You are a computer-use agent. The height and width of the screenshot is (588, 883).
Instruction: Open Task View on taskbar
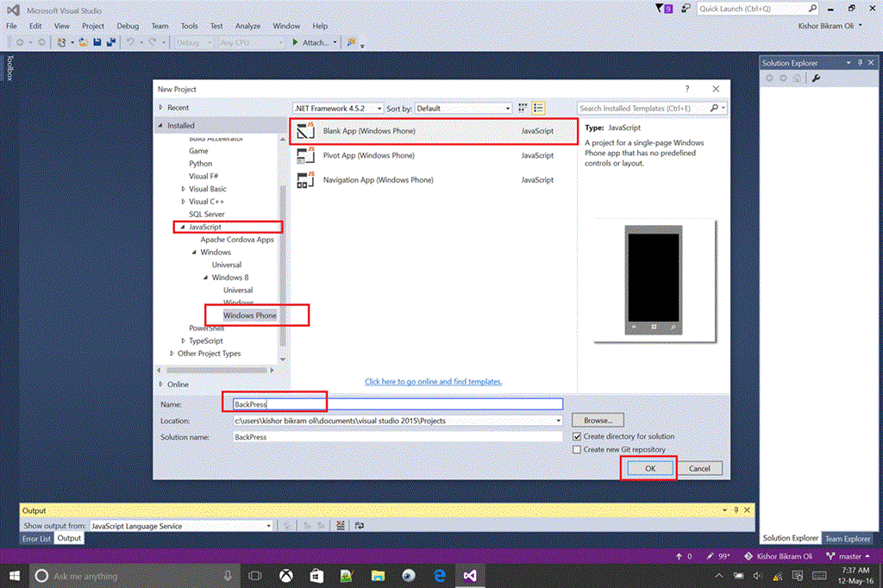coord(255,576)
